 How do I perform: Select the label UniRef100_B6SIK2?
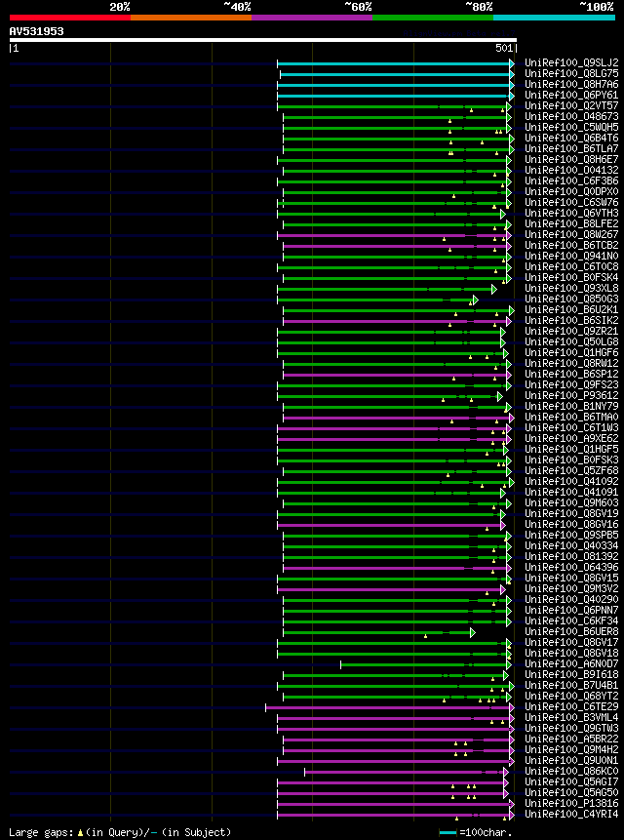tap(571, 320)
